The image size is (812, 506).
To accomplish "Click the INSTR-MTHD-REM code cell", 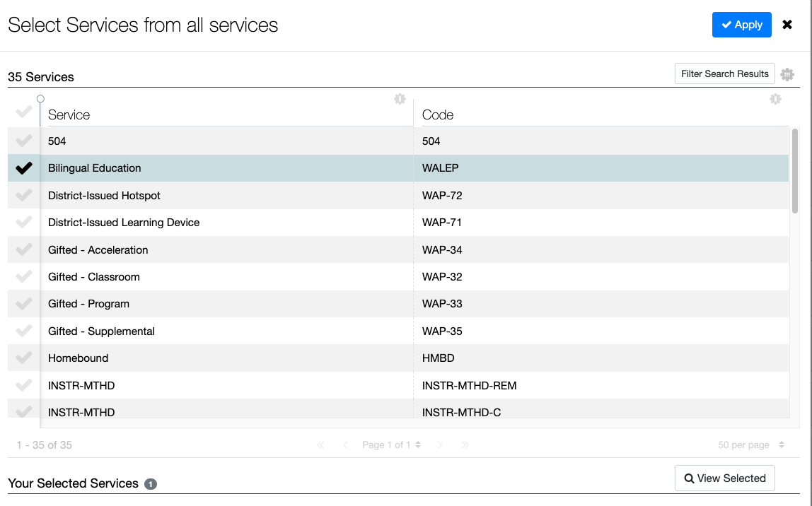I will [469, 385].
